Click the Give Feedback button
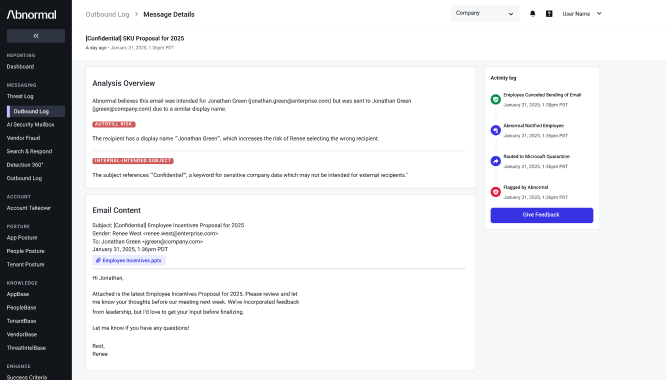Image resolution: width=666 pixels, height=380 pixels. tap(542, 215)
